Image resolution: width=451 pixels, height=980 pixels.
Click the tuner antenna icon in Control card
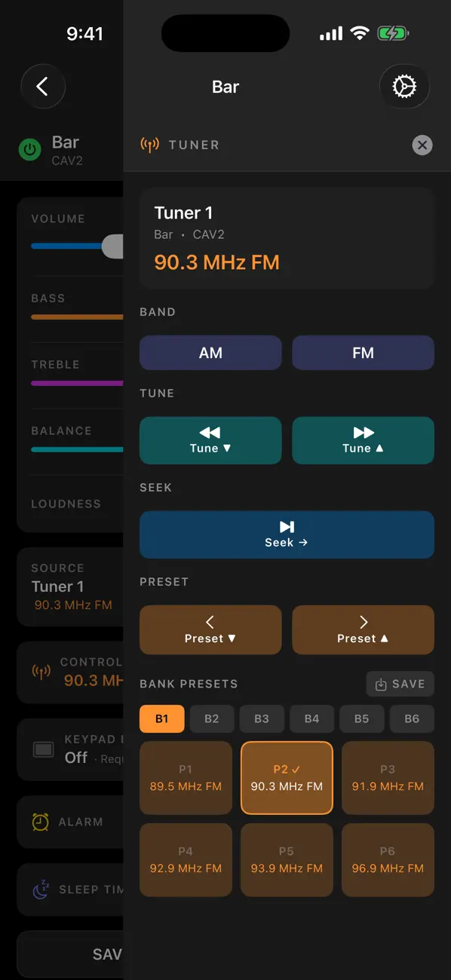click(x=41, y=672)
